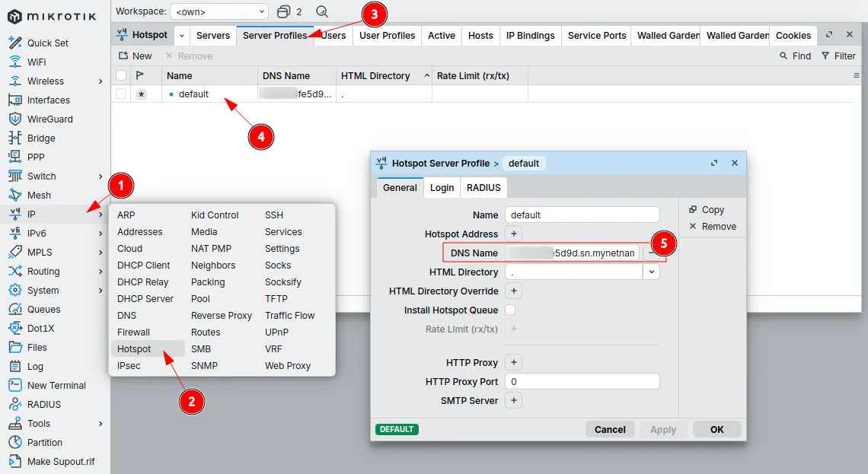
Task: Launch New Terminal
Action: click(56, 386)
